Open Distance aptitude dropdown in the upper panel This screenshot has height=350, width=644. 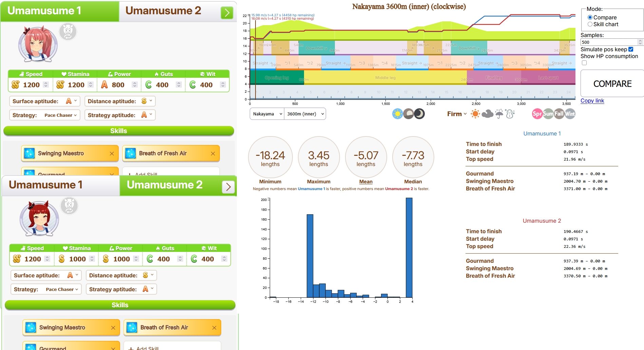(120, 101)
